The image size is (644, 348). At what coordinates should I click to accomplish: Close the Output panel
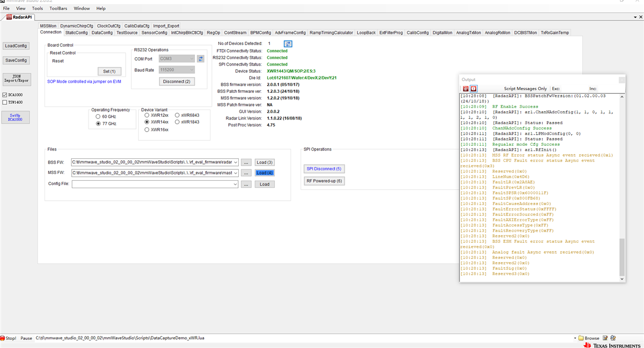[621, 80]
